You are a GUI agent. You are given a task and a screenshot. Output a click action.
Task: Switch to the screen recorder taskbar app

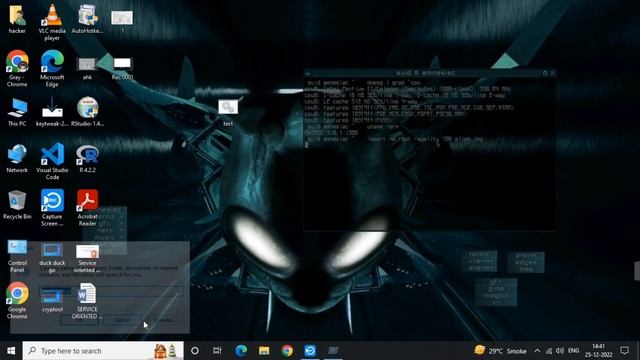[x=310, y=351]
